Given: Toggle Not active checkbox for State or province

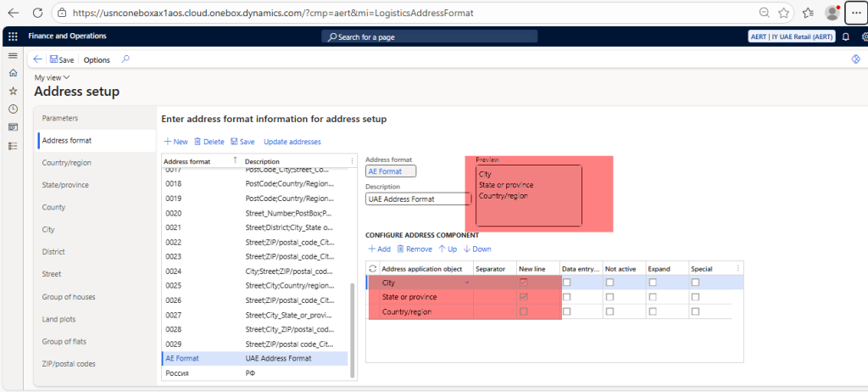Looking at the screenshot, I should pos(609,297).
